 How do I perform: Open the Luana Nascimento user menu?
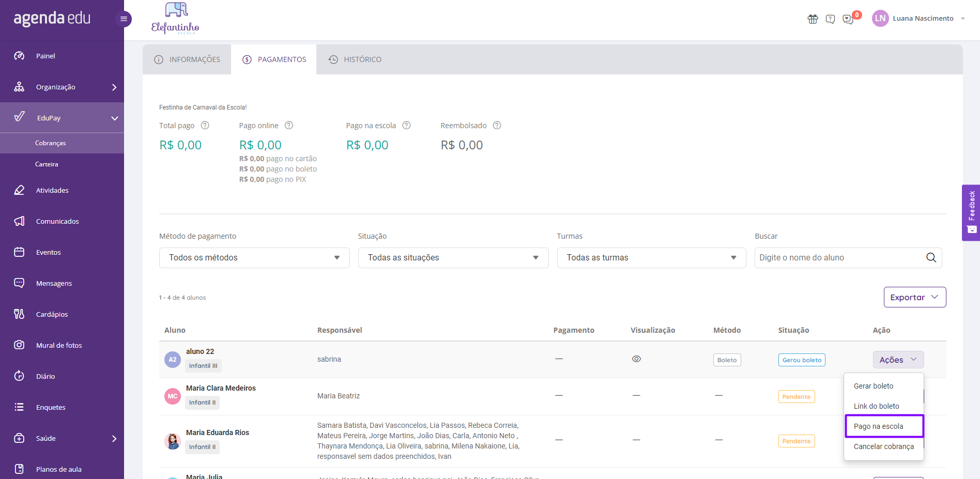918,18
